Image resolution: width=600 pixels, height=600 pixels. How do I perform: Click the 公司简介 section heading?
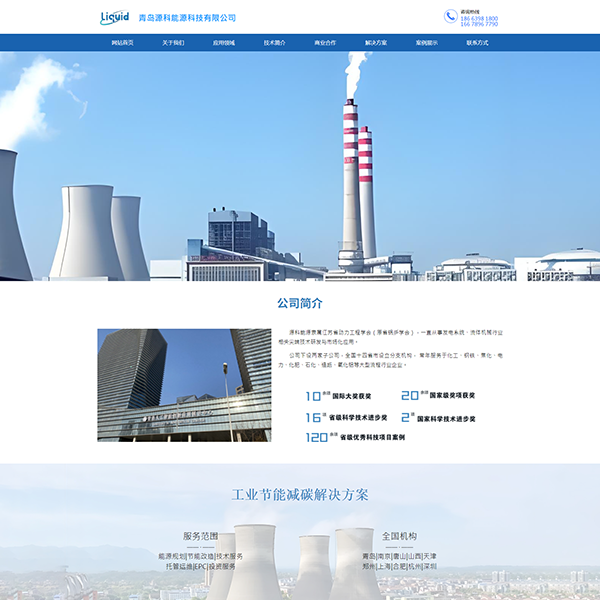tap(300, 303)
